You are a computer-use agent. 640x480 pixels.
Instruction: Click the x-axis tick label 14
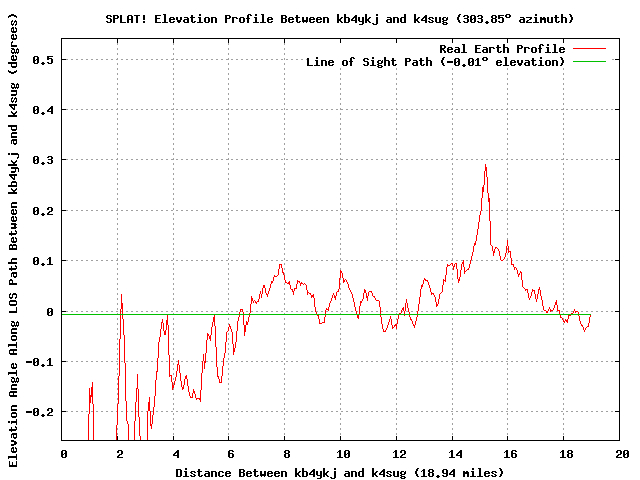455,454
